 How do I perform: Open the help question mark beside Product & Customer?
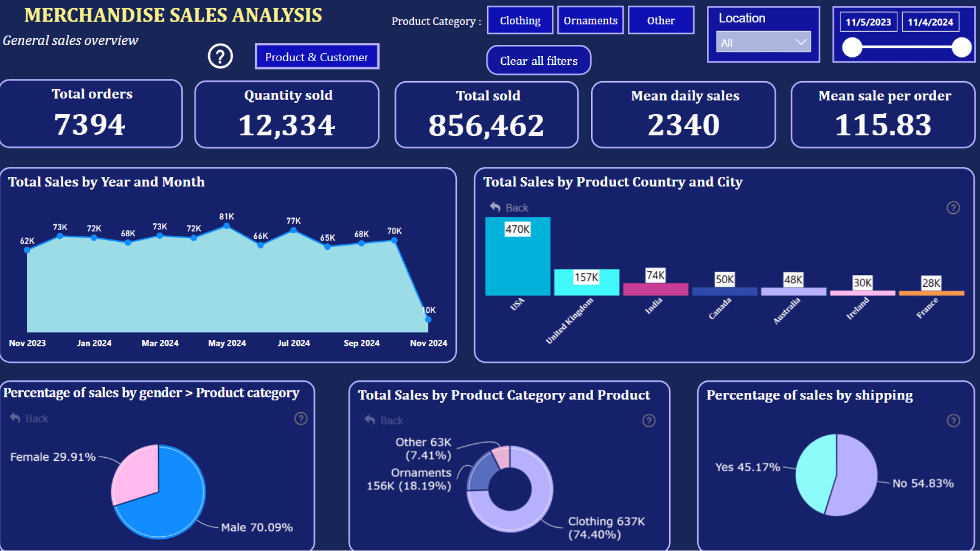(x=220, y=56)
